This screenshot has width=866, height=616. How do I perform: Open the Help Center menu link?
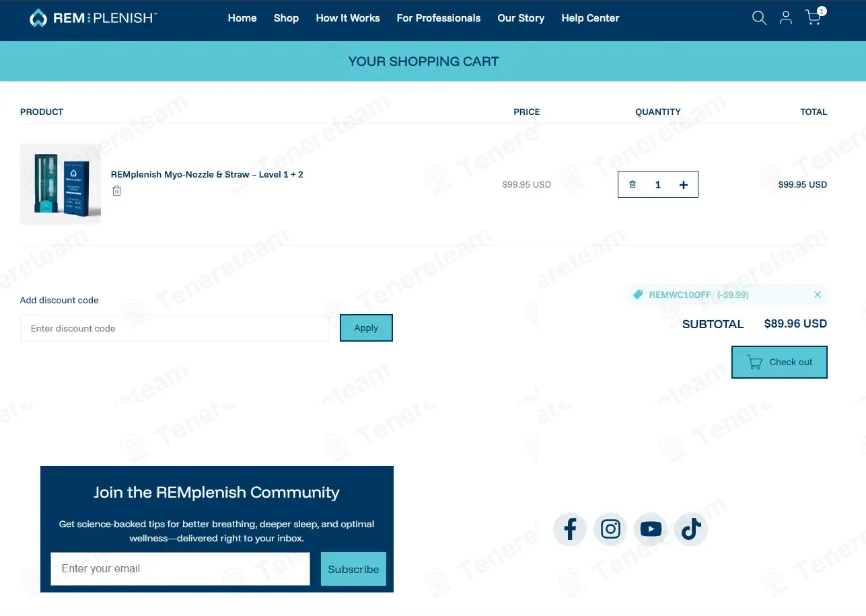click(590, 18)
